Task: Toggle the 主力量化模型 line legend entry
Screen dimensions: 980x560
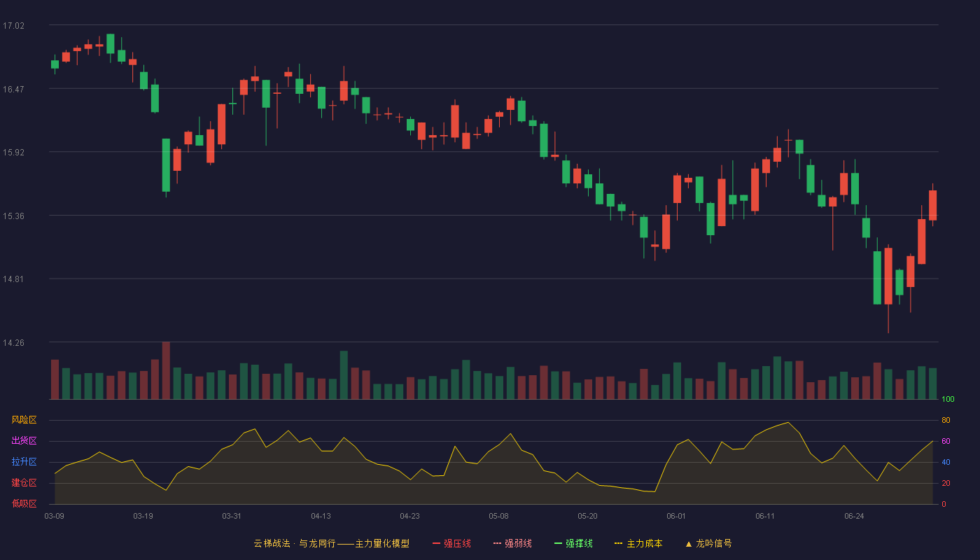Action: click(332, 543)
